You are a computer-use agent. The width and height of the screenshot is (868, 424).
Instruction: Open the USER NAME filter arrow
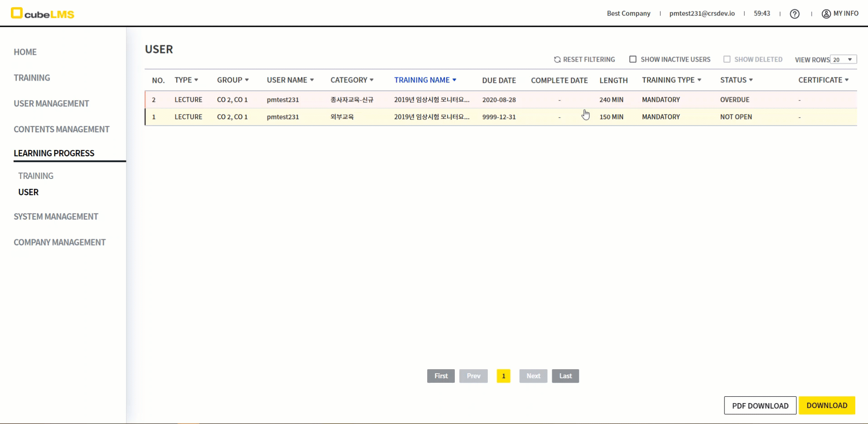click(x=312, y=80)
